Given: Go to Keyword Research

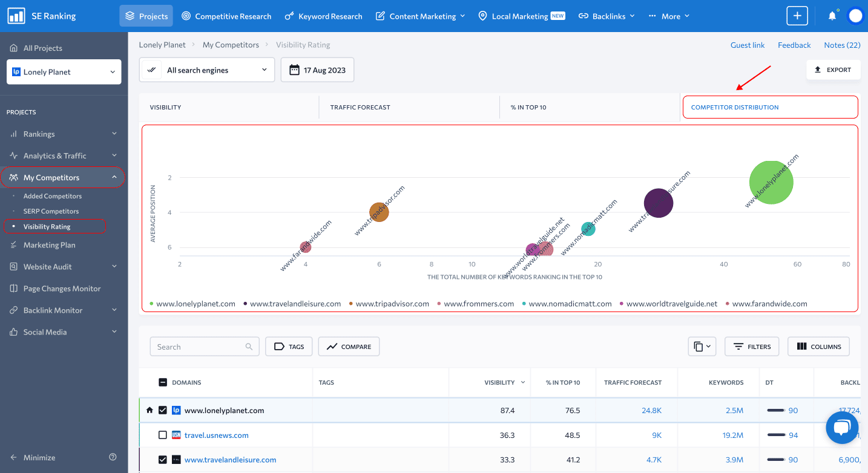Looking at the screenshot, I should 324,16.
